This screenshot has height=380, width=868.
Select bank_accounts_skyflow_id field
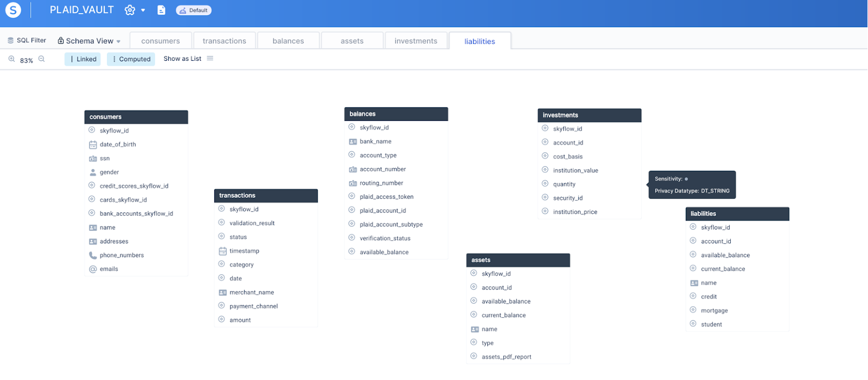(136, 214)
